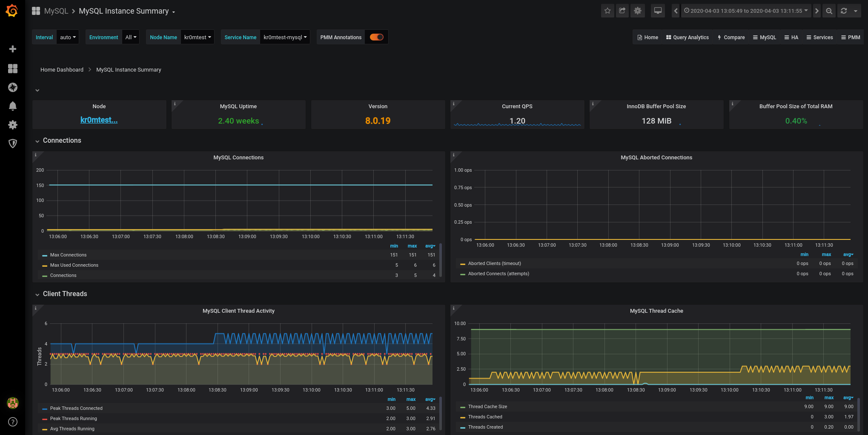The image size is (868, 435).
Task: Click the zoom out time range icon
Action: 829,11
